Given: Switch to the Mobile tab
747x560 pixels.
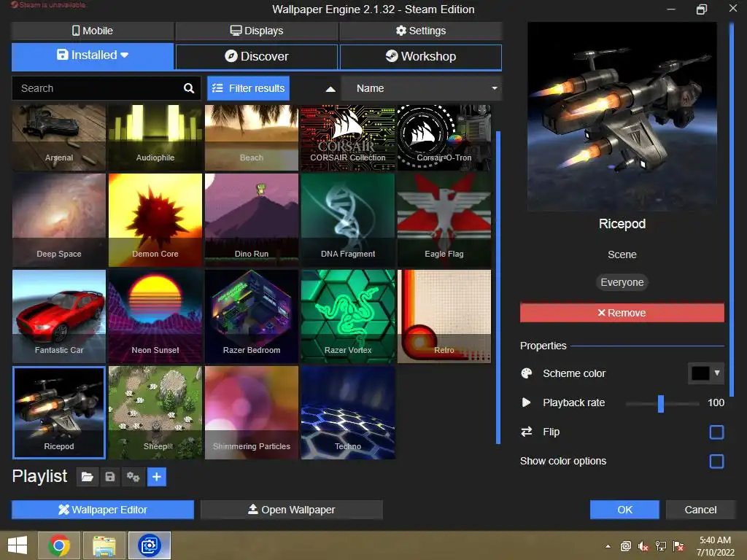Looking at the screenshot, I should 93,31.
